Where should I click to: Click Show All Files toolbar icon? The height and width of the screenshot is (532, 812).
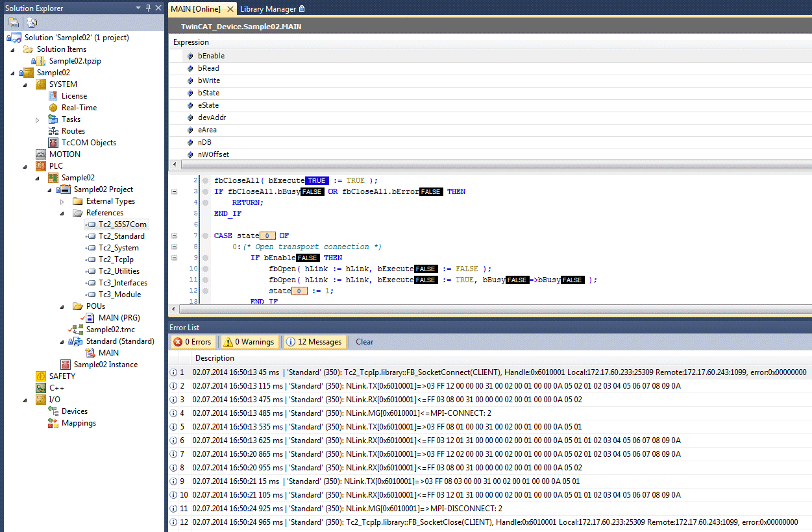coord(32,23)
